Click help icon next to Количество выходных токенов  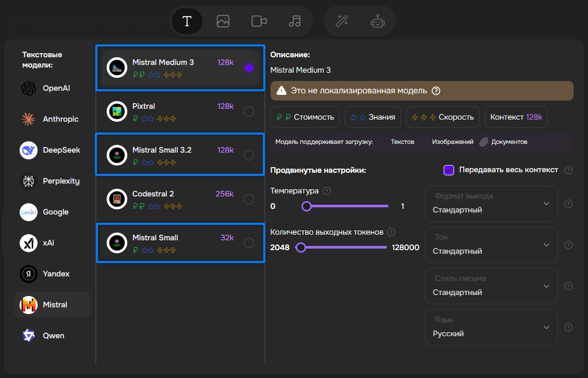(x=391, y=232)
